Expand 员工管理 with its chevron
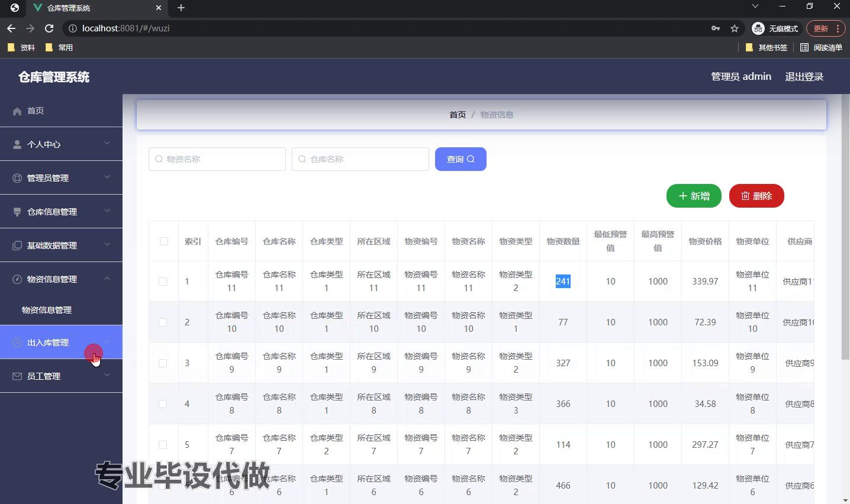The width and height of the screenshot is (850, 504). (x=107, y=375)
